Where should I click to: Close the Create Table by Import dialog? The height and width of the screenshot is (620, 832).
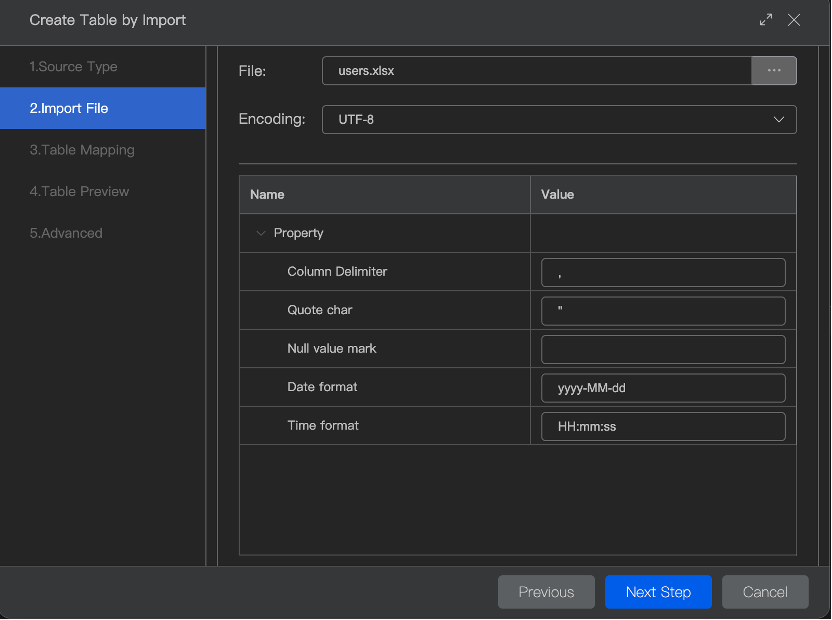coord(794,20)
